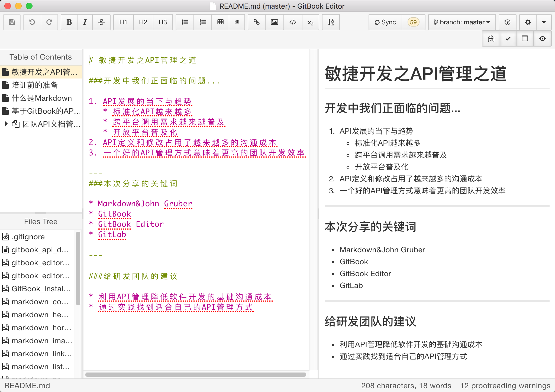
Task: Click the title-bar document icon
Action: point(213,6)
